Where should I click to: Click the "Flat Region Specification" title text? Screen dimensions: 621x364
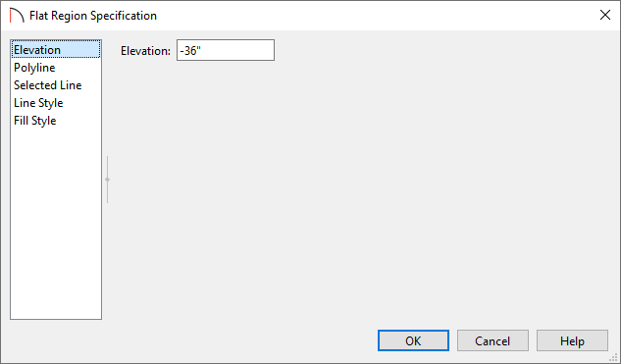93,16
